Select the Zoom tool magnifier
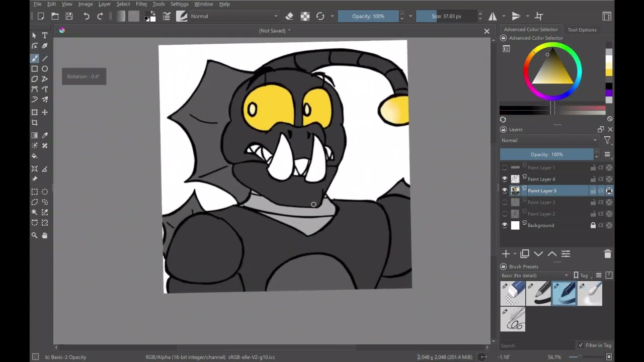Image resolution: width=644 pixels, height=362 pixels. point(34,235)
